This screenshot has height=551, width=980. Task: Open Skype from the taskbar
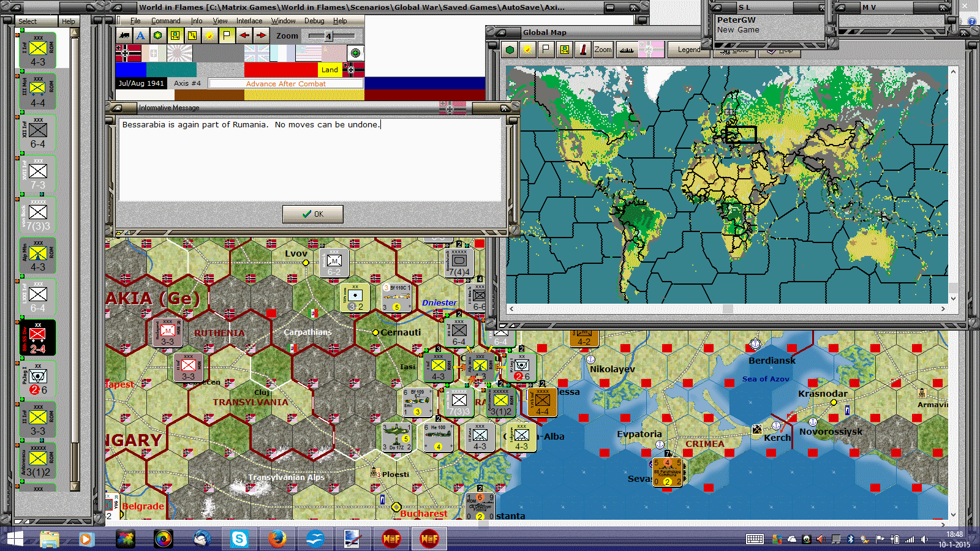(239, 539)
